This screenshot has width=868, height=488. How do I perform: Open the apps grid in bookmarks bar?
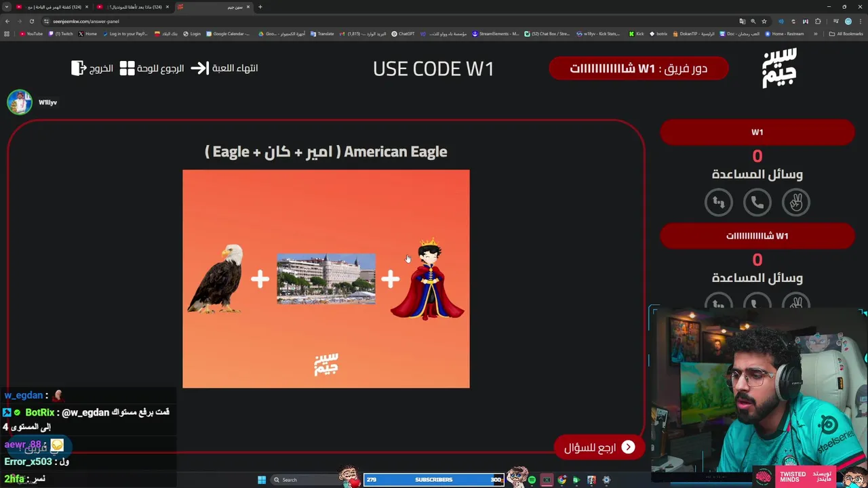[x=7, y=33]
